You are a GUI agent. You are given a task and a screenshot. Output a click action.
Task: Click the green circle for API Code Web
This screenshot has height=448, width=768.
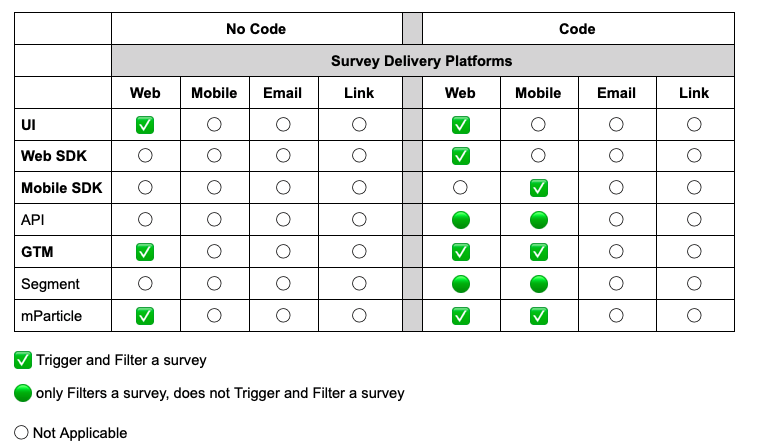coord(460,220)
